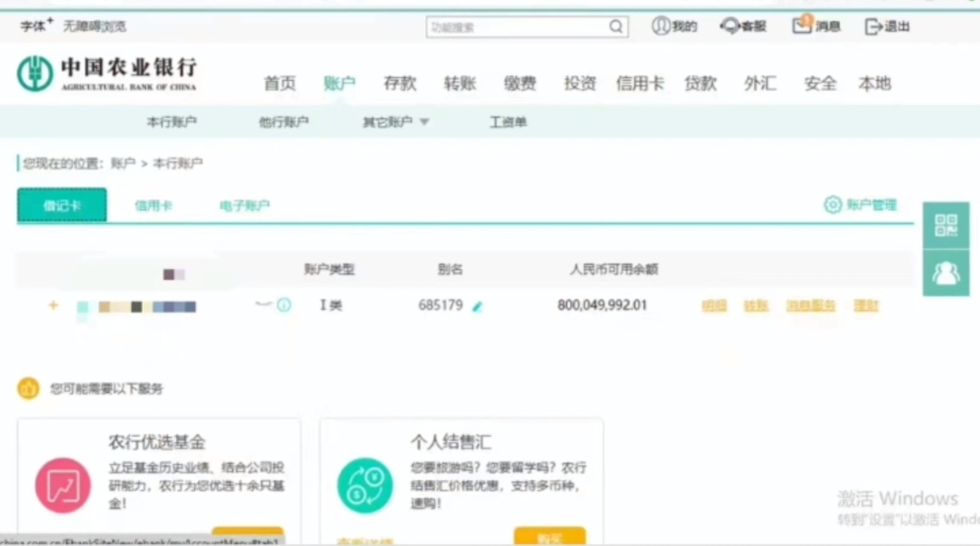Open 转账 in the main navigation
Viewport: 980px width, 546px height.
tap(460, 84)
